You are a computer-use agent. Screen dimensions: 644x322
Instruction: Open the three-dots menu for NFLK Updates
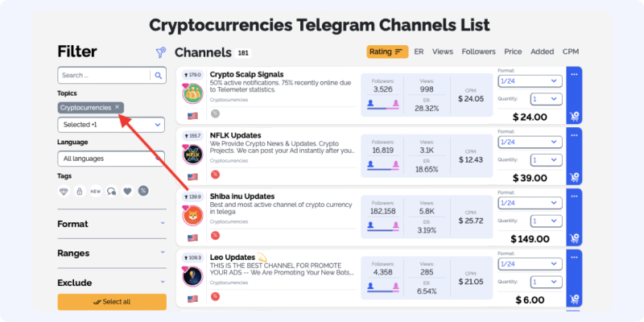tap(574, 135)
